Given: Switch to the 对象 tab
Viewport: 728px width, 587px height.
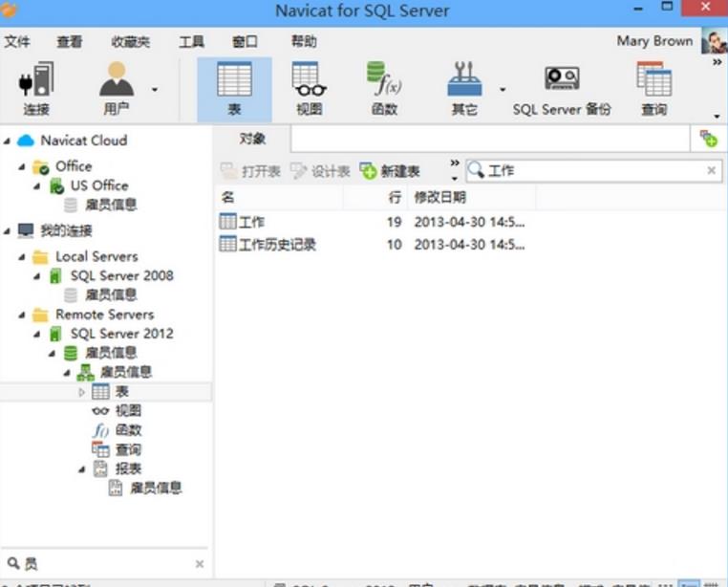Looking at the screenshot, I should [252, 139].
